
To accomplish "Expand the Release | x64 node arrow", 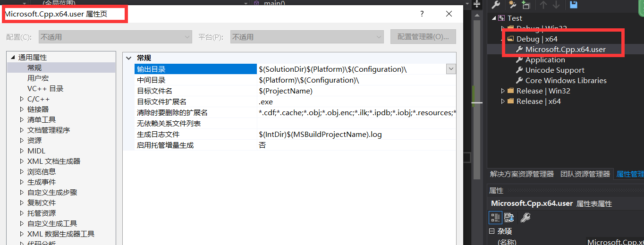I will pos(503,101).
